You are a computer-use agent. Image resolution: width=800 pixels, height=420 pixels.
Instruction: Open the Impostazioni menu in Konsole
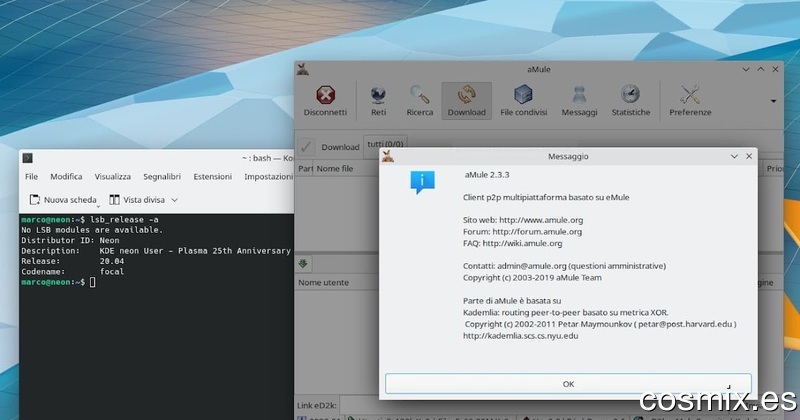(x=268, y=177)
